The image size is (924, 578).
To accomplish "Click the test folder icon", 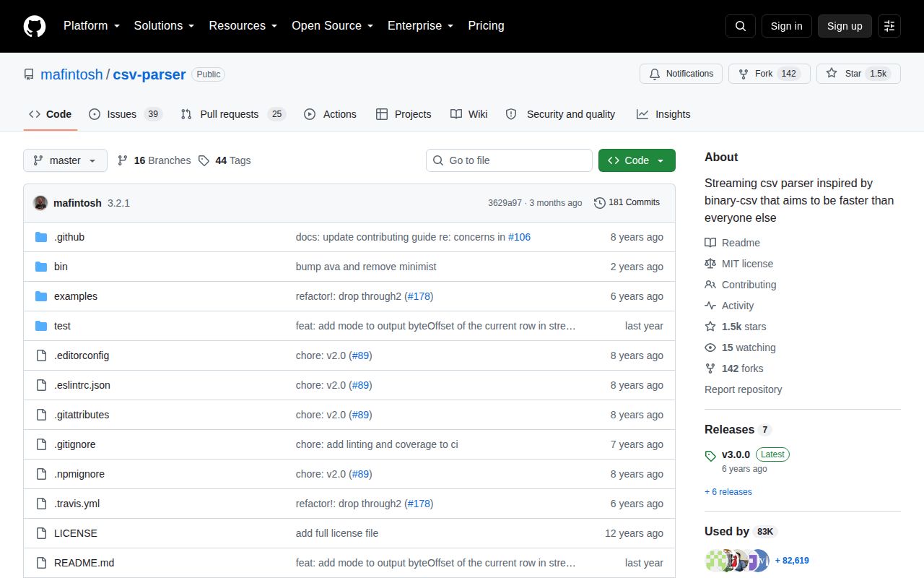I will click(x=41, y=326).
